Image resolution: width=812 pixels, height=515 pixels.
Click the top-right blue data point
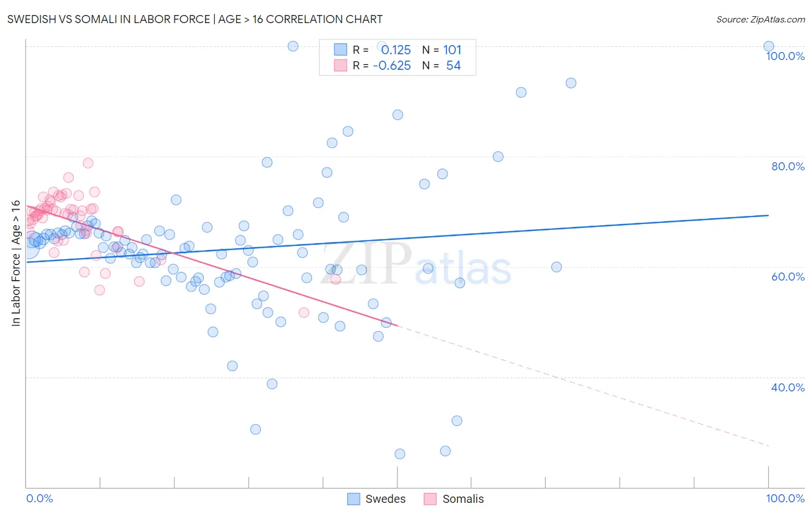tap(769, 46)
